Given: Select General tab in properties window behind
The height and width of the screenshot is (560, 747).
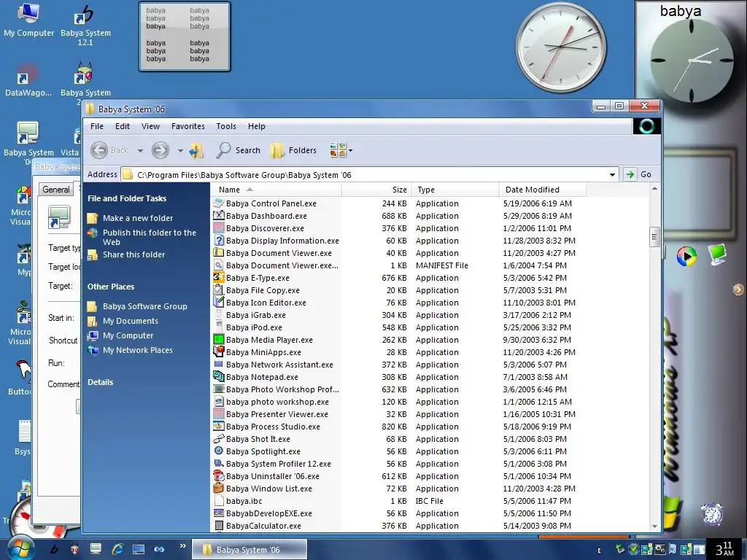Looking at the screenshot, I should (x=55, y=189).
